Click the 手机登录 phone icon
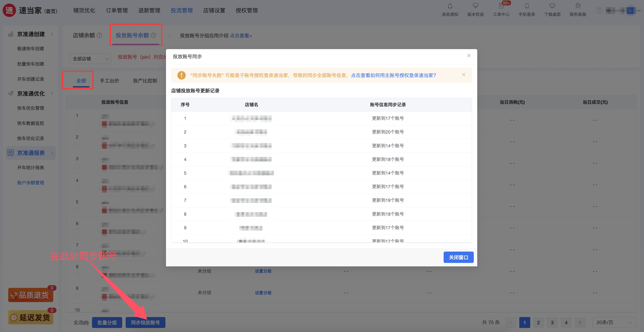The width and height of the screenshot is (644, 332). click(x=526, y=6)
